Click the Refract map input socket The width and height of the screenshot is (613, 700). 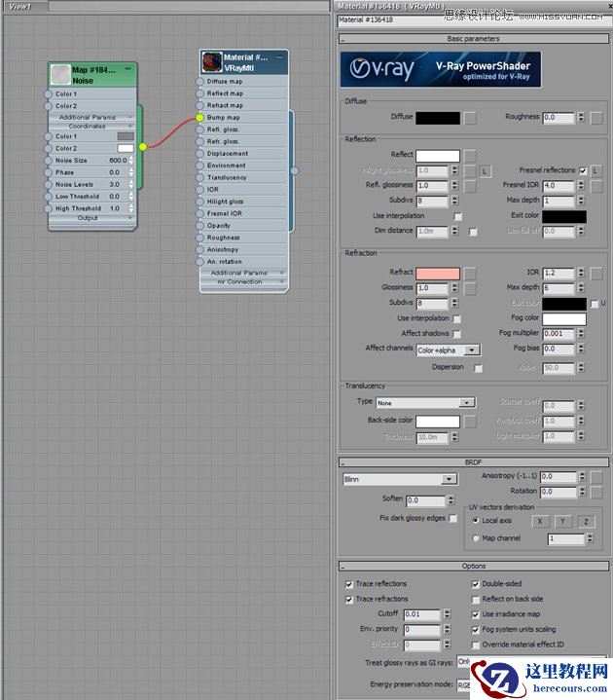click(x=199, y=106)
